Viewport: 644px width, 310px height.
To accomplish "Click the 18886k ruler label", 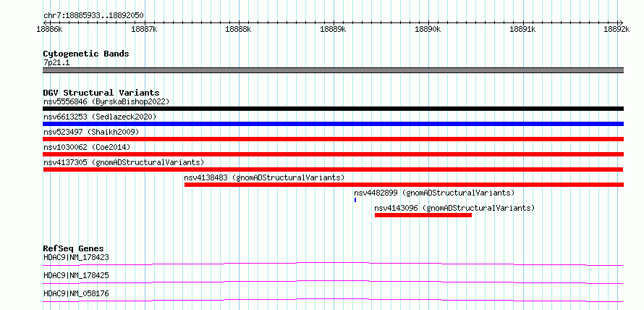I will click(x=50, y=29).
